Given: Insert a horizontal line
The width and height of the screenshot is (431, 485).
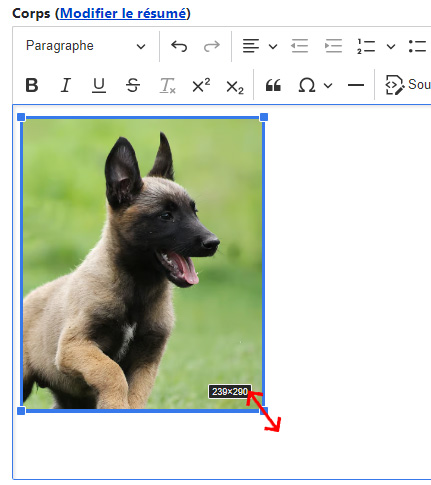Looking at the screenshot, I should point(356,85).
